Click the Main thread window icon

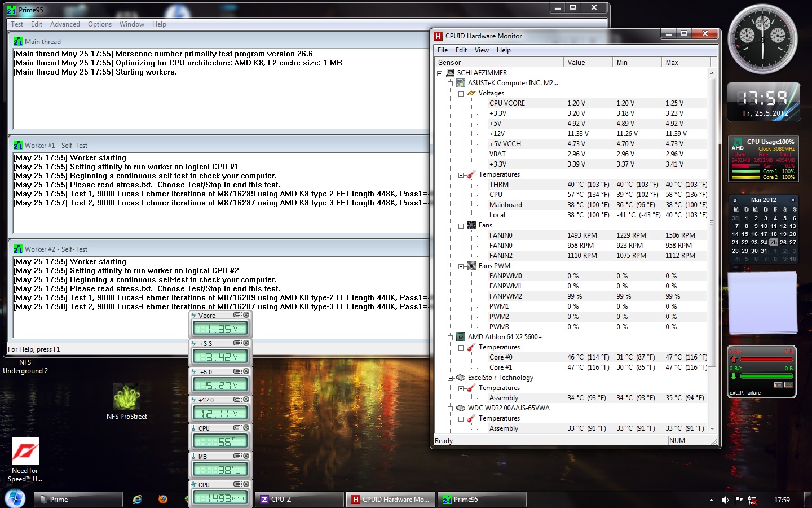pos(18,41)
